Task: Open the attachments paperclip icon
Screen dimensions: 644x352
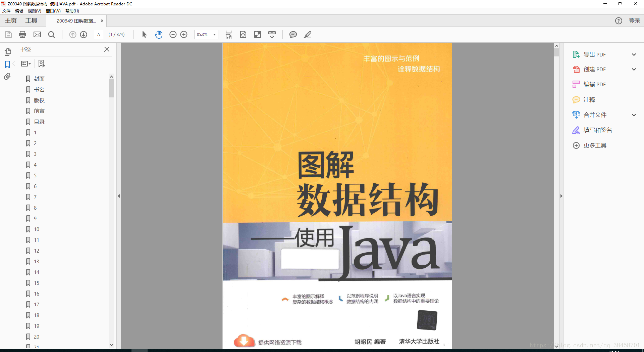Action: click(x=7, y=77)
